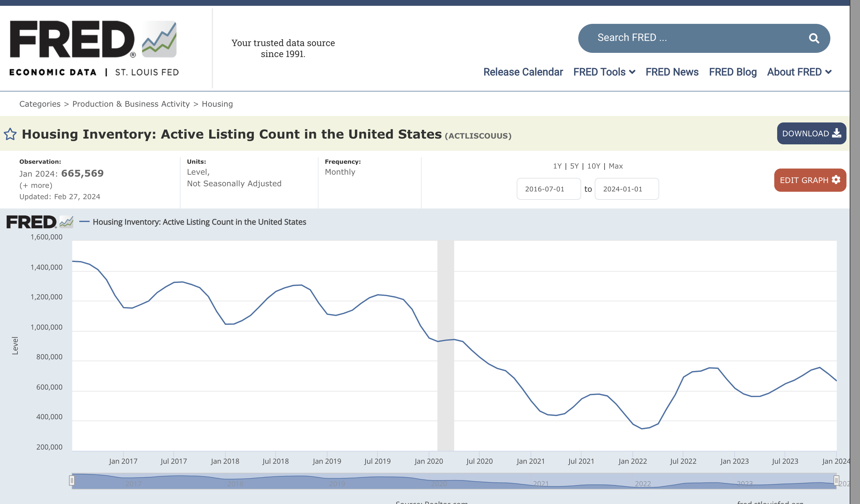Open the Release Calendar page
The image size is (860, 504).
[x=523, y=72]
